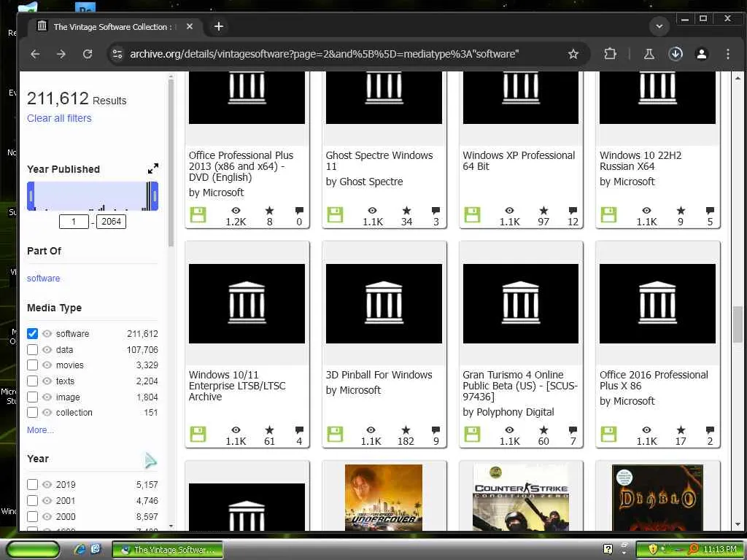
Task: Open the tab search dropdown arrow
Action: (659, 26)
